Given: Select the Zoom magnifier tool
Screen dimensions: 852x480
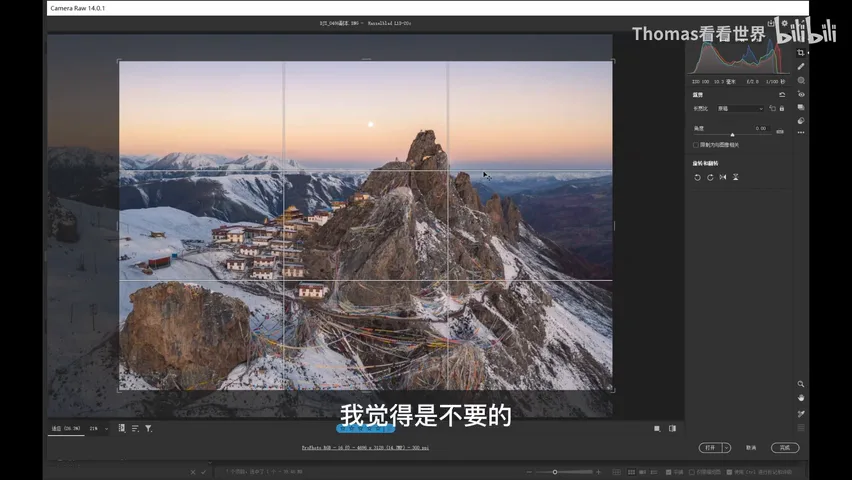Looking at the screenshot, I should pyautogui.click(x=801, y=384).
